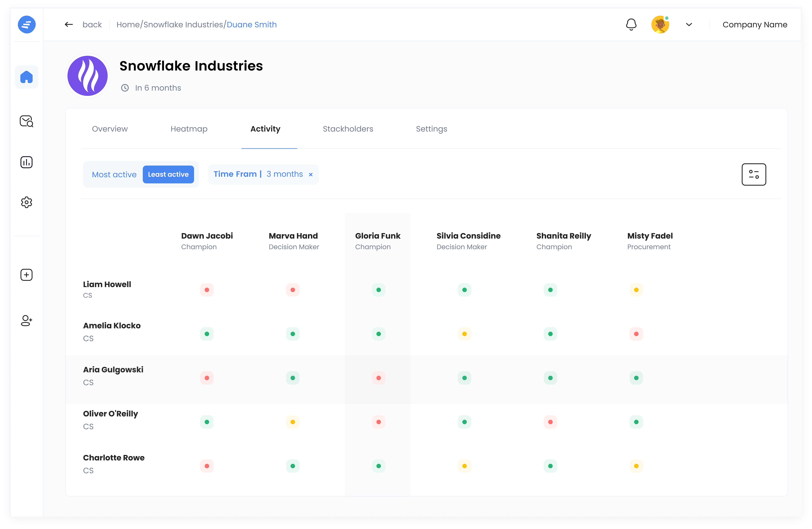This screenshot has height=529, width=812.
Task: Open the filter options button
Action: tap(754, 175)
